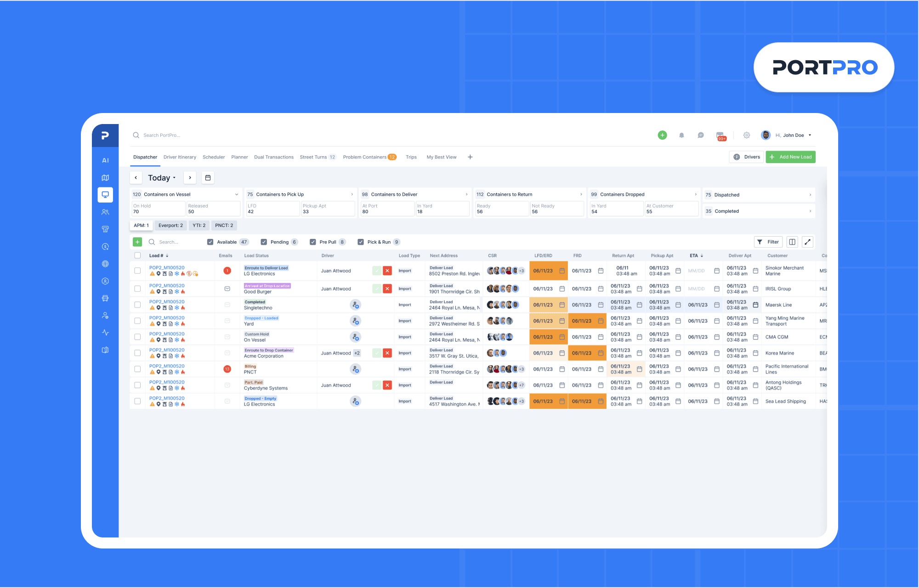This screenshot has height=588, width=919.
Task: Toggle the Pending checkbox
Action: [264, 242]
